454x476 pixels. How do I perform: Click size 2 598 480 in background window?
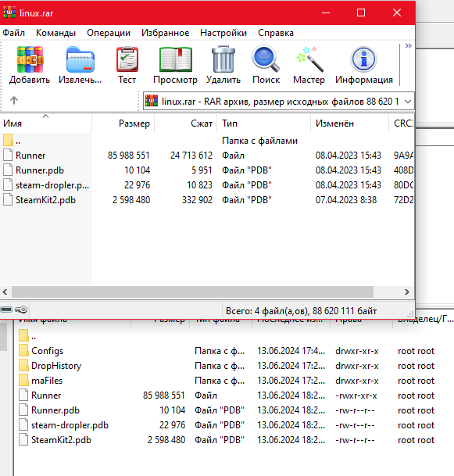(166, 440)
